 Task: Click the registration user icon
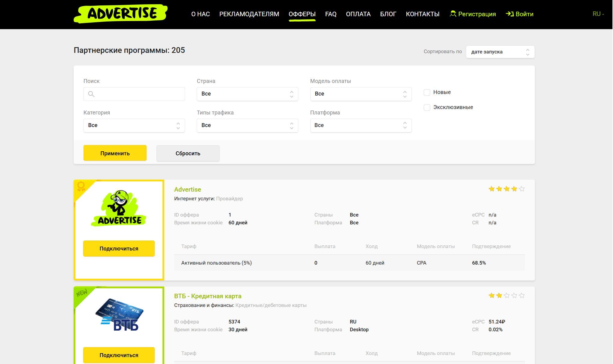coord(453,14)
